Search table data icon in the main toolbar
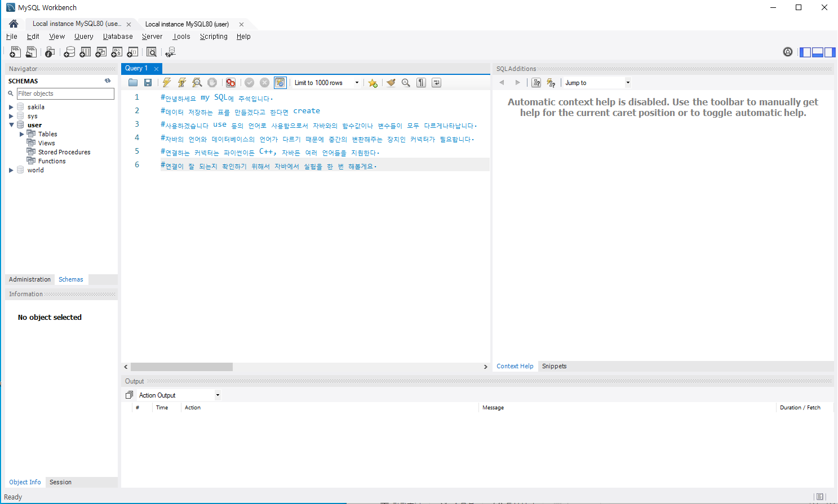The width and height of the screenshot is (838, 504). [x=152, y=52]
